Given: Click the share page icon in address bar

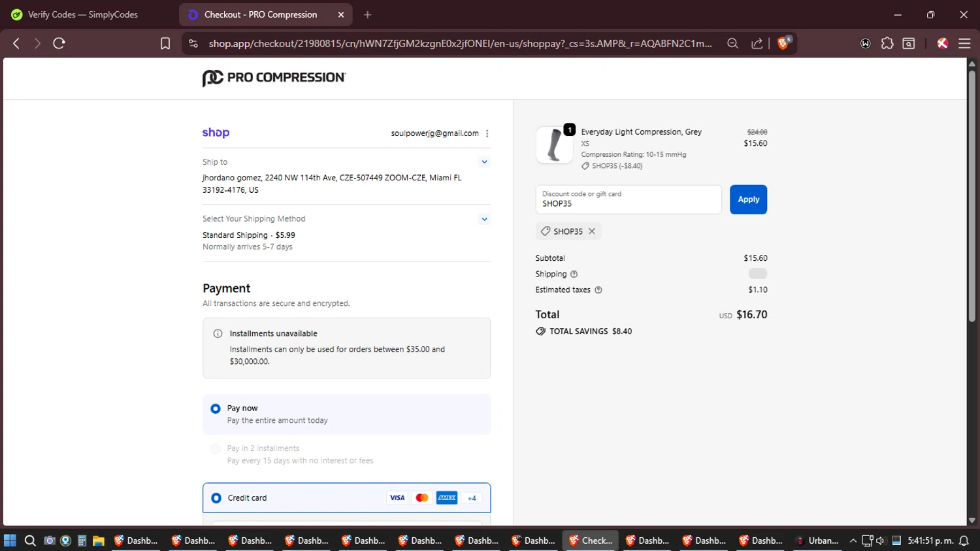Looking at the screenshot, I should tap(757, 43).
